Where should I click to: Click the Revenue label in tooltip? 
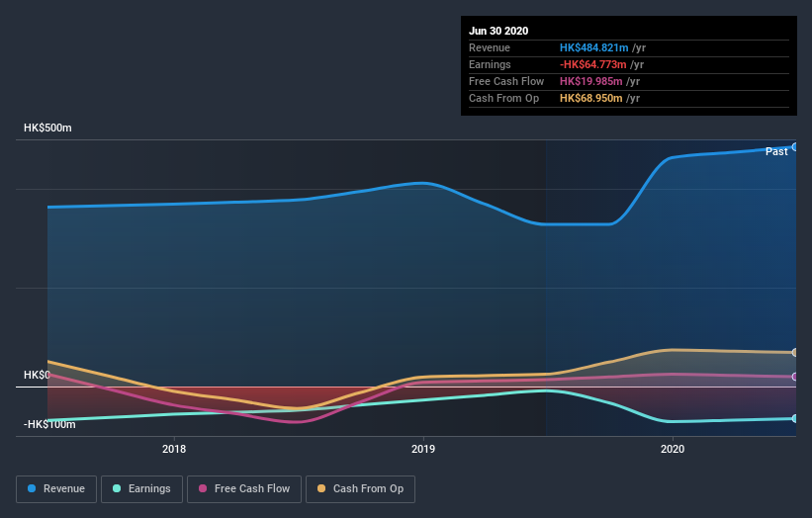click(x=490, y=47)
